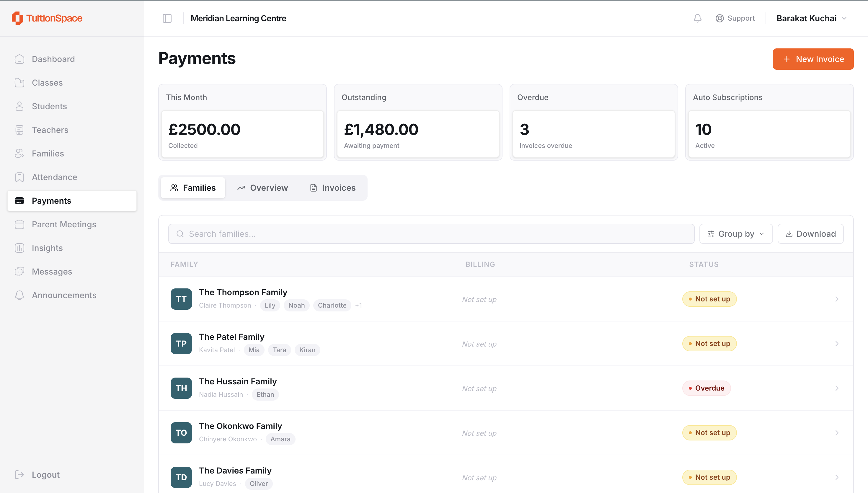Image resolution: width=868 pixels, height=493 pixels.
Task: Open Announcements menu item
Action: [72, 296]
